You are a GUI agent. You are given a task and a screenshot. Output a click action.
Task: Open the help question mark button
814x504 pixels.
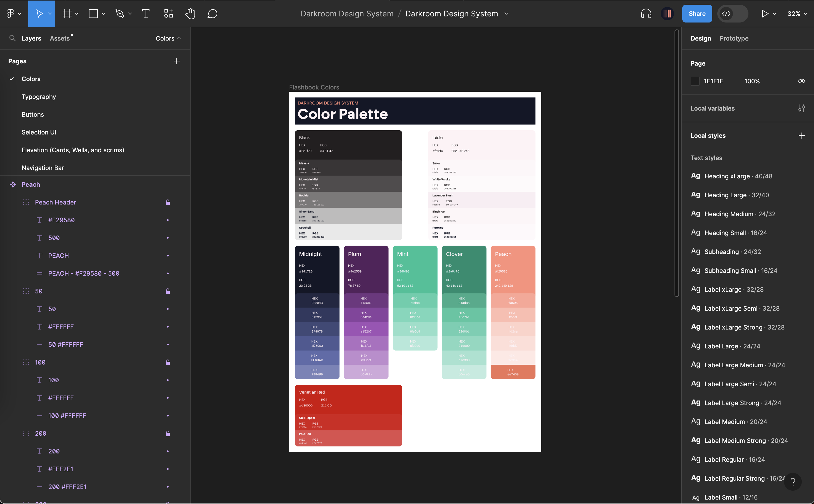click(793, 481)
